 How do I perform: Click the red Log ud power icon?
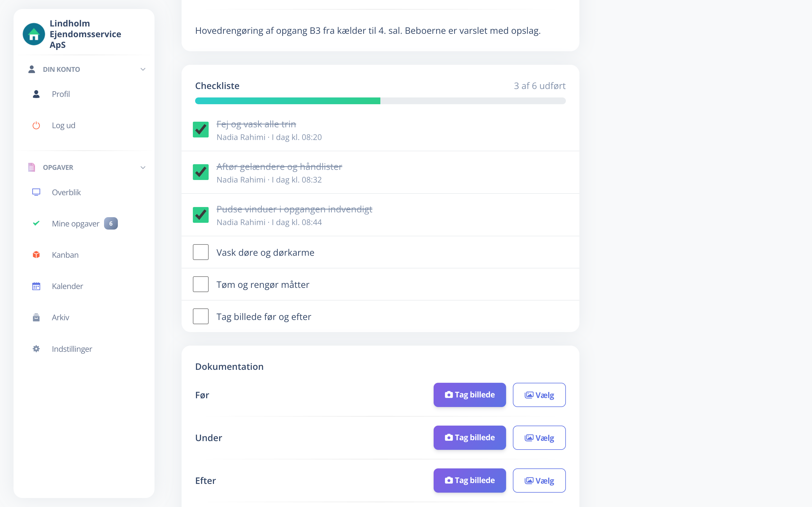tap(36, 125)
